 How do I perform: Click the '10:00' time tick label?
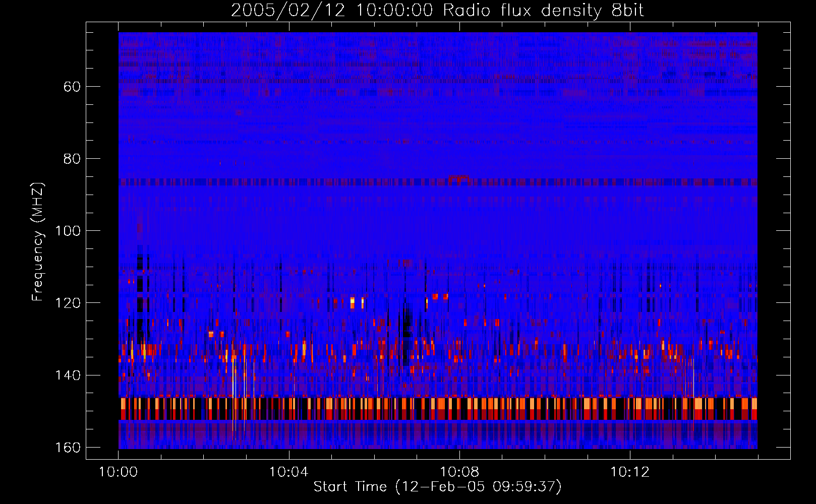(x=119, y=472)
